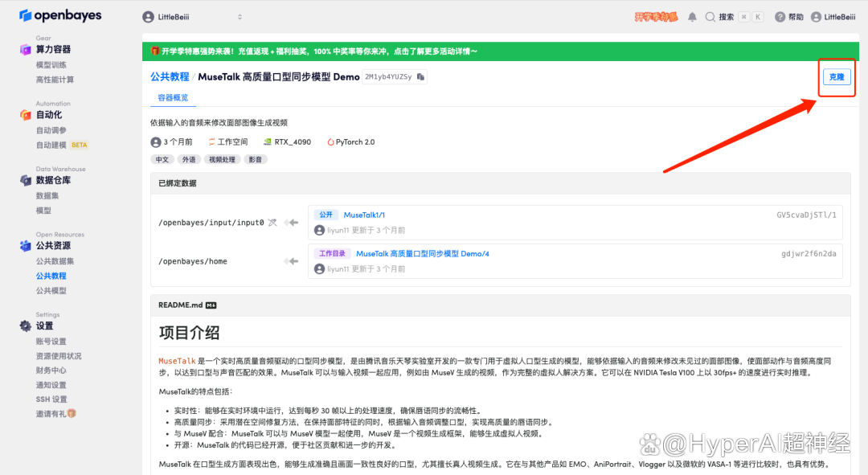Click the 工作目录 badge
This screenshot has width=868, height=475.
(332, 253)
